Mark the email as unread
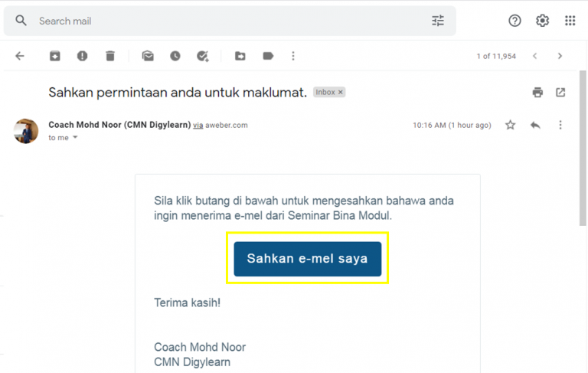Screen dimensions: 588x373 [148, 56]
